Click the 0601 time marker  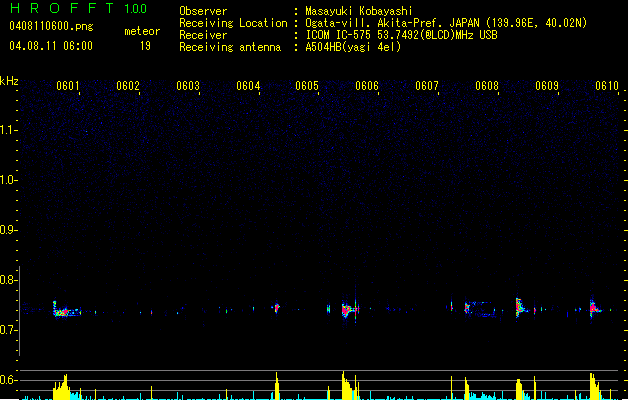(x=68, y=86)
